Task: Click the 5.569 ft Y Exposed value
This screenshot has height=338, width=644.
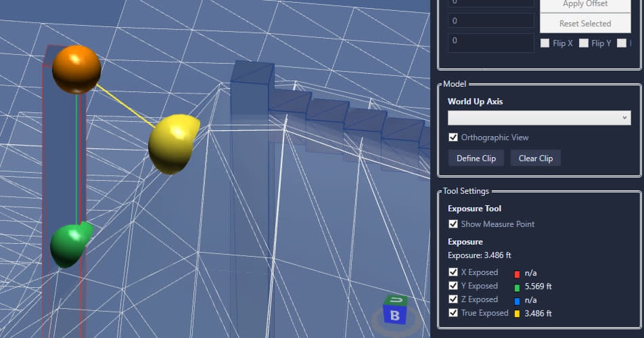Action: [x=538, y=287]
